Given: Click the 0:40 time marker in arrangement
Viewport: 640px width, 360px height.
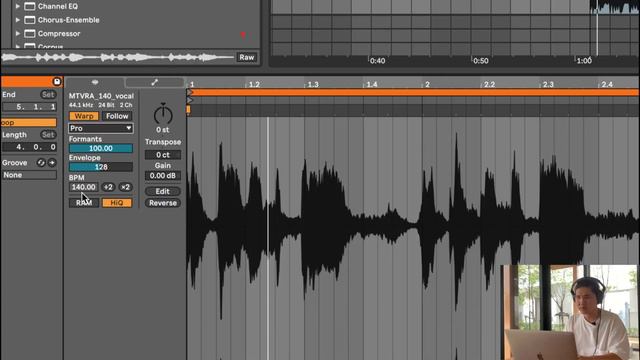Looking at the screenshot, I should (377, 61).
